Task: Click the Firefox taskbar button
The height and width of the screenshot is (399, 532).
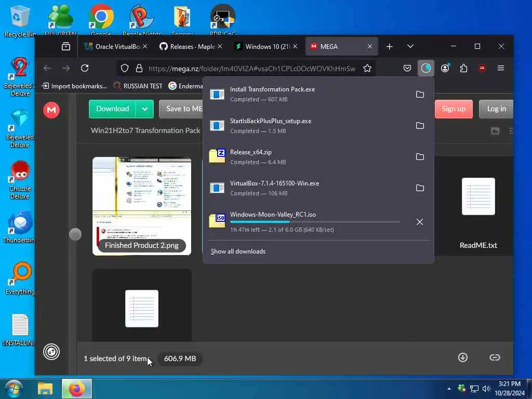Action: tap(77, 389)
